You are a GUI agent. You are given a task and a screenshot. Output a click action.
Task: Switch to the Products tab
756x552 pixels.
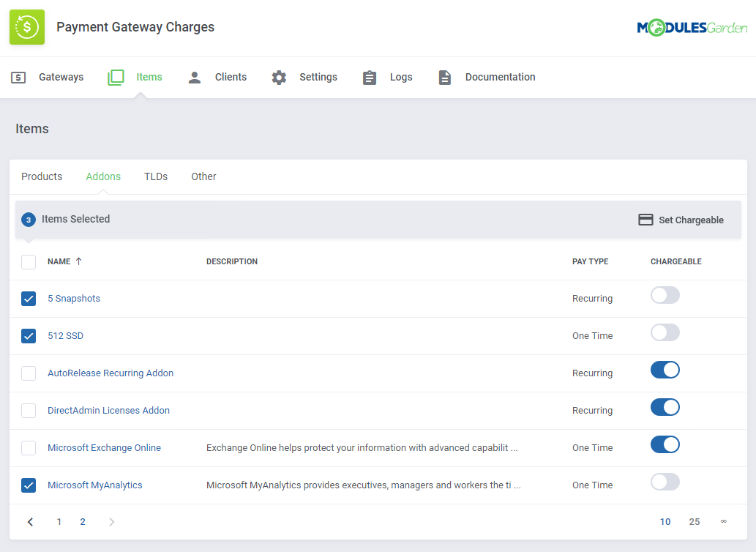point(42,176)
